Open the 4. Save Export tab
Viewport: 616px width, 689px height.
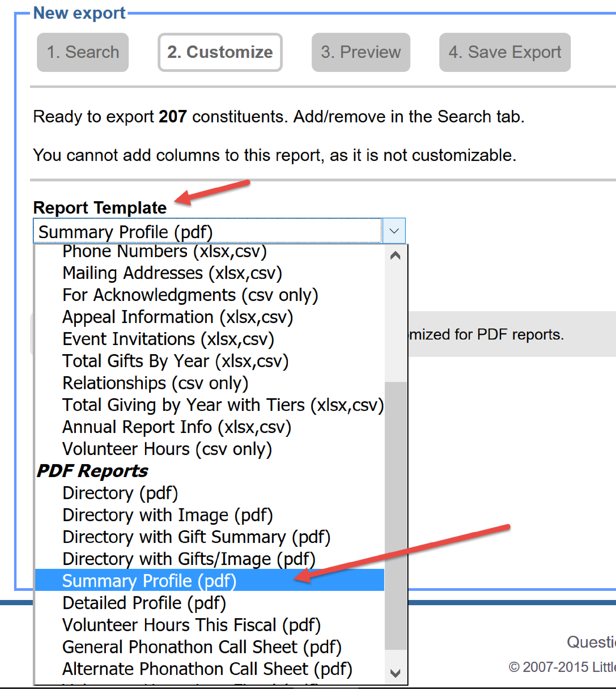coord(504,52)
